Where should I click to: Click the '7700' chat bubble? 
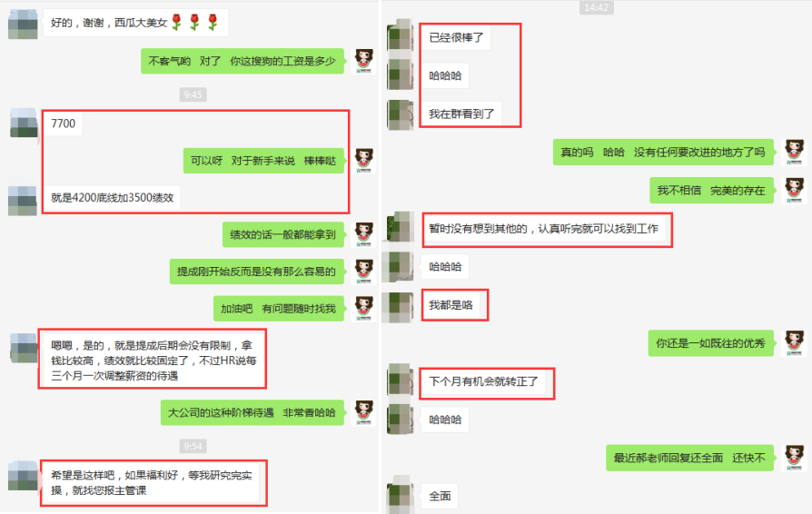(x=64, y=124)
